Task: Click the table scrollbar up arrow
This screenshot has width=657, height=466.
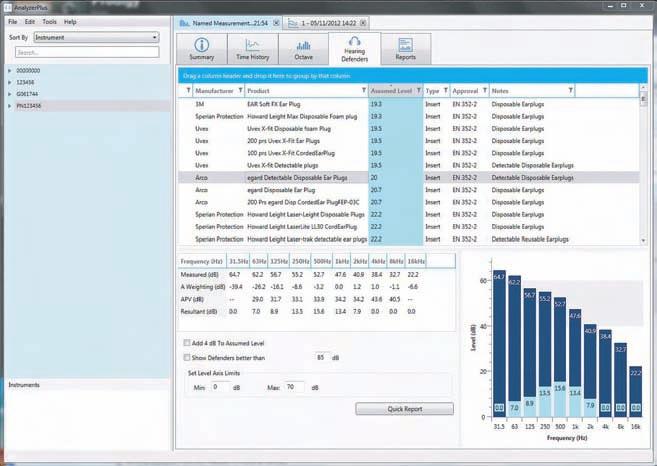Action: [644, 88]
